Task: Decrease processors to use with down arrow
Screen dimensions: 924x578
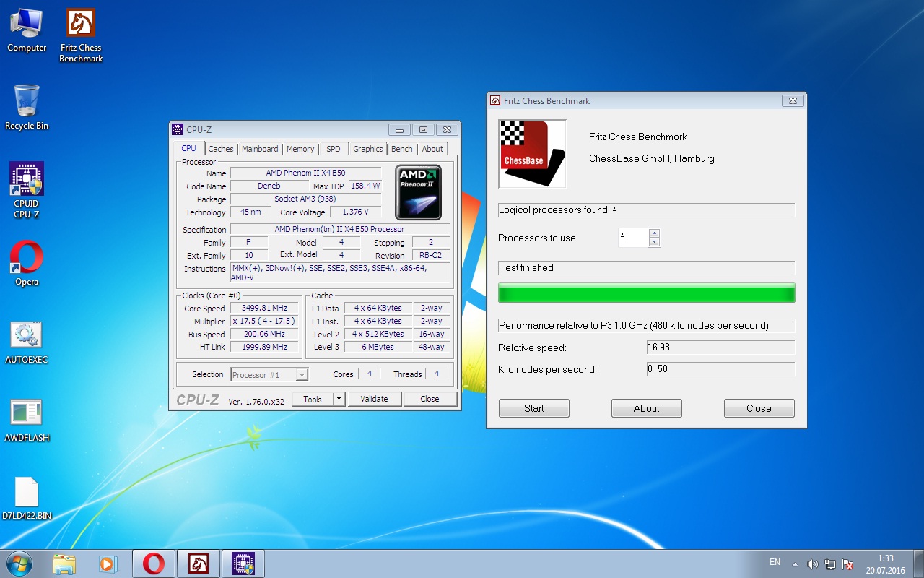Action: (x=654, y=242)
